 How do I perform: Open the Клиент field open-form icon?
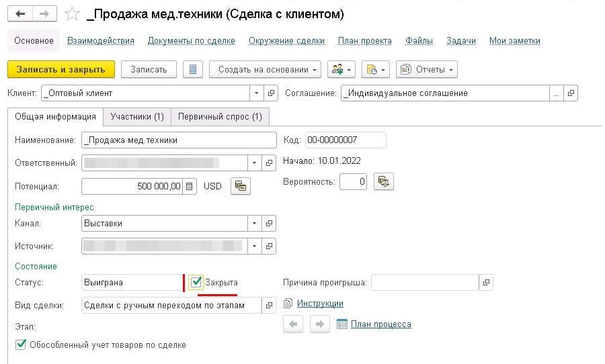click(270, 93)
